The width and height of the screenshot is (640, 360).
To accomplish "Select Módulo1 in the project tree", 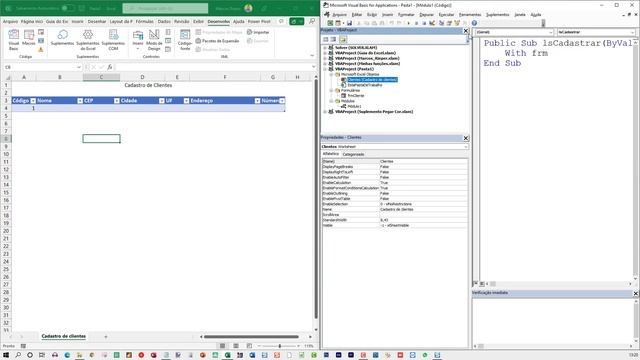I will tap(354, 106).
